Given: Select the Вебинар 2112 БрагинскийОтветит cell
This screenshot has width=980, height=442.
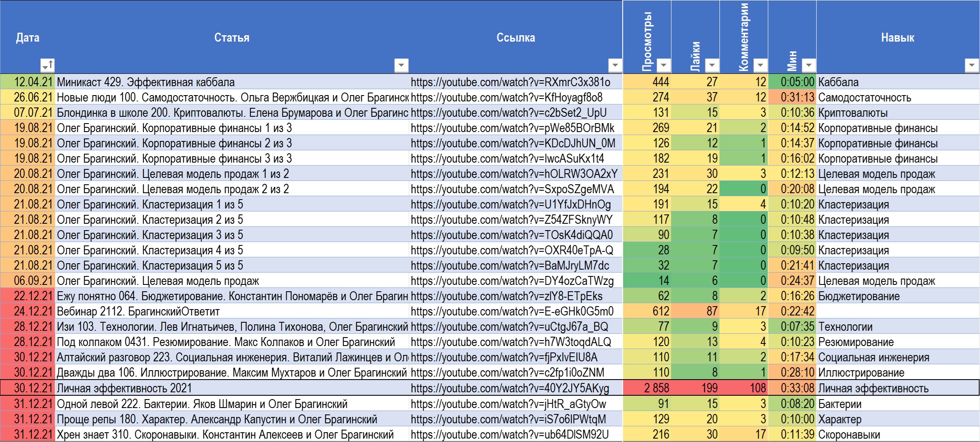Looking at the screenshot, I should [x=232, y=311].
